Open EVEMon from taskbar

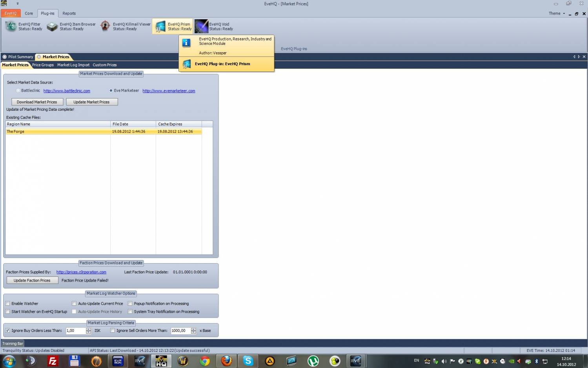118,361
